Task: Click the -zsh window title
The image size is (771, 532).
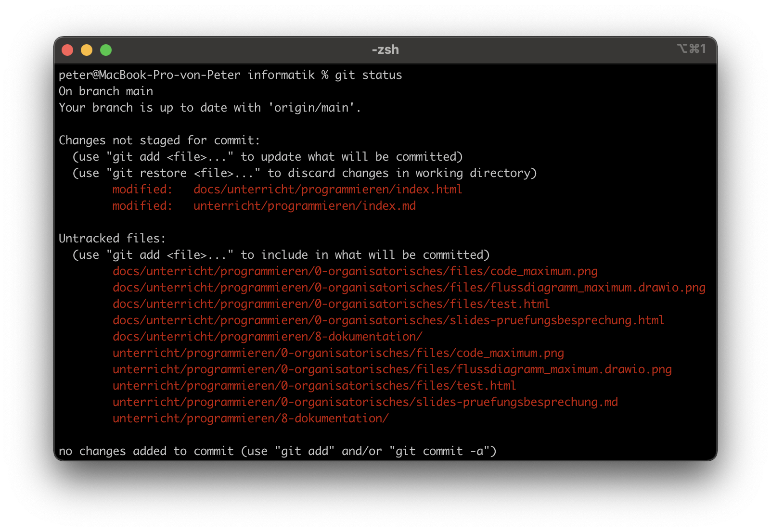Action: click(x=385, y=50)
